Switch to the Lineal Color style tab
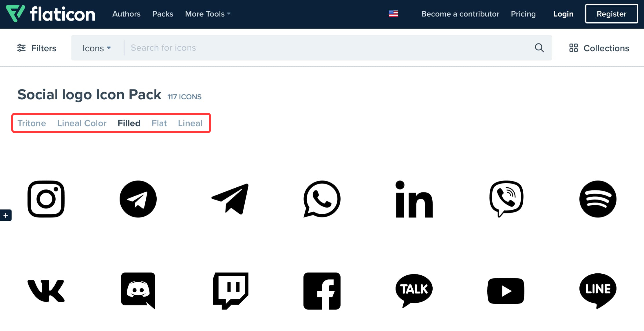The height and width of the screenshot is (331, 644). click(82, 123)
